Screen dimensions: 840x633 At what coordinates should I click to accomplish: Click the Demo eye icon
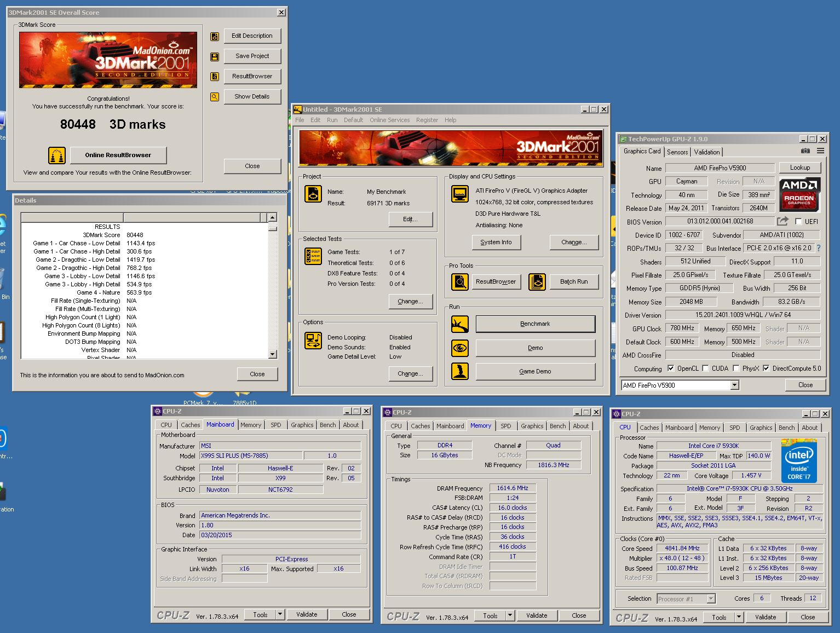pos(459,348)
